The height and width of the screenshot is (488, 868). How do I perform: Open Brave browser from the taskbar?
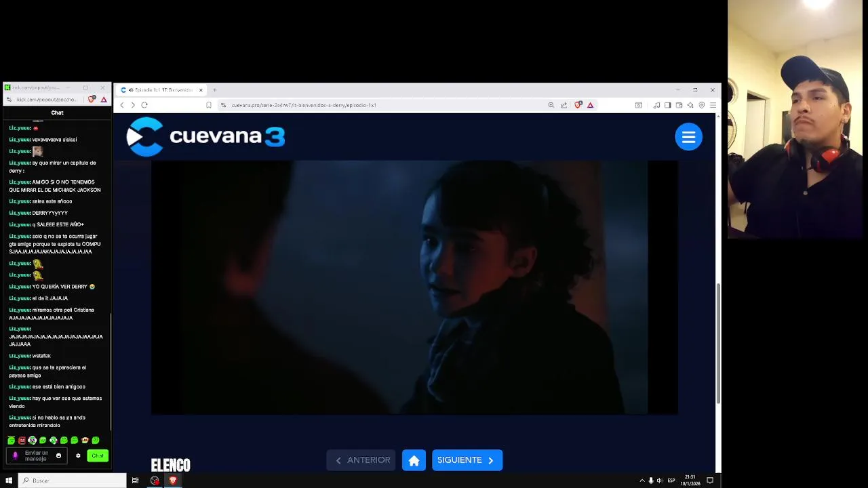173,481
